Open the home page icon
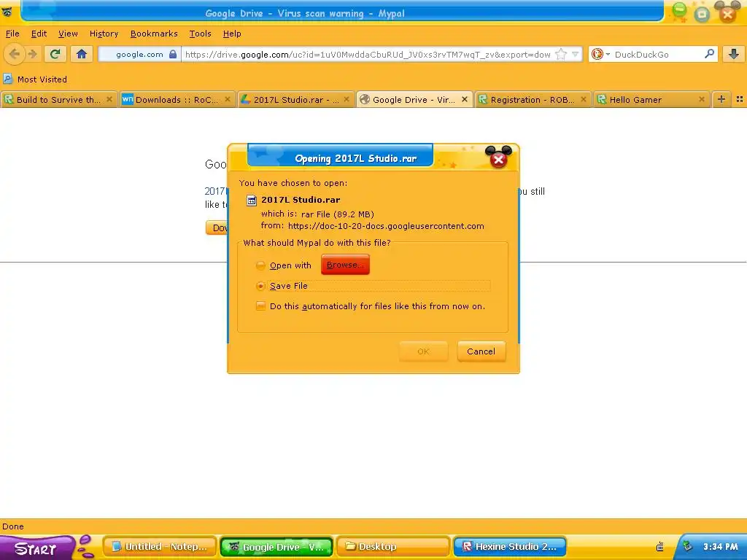This screenshot has height=560, width=747. point(82,54)
